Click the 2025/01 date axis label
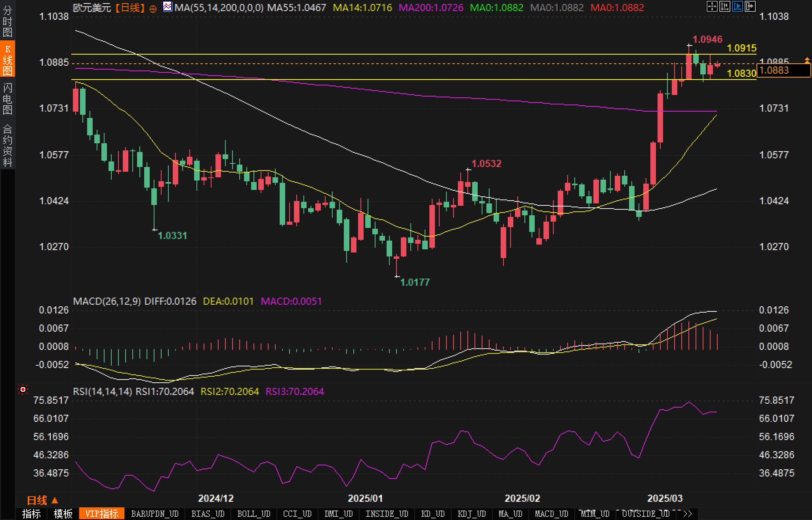 [365, 498]
